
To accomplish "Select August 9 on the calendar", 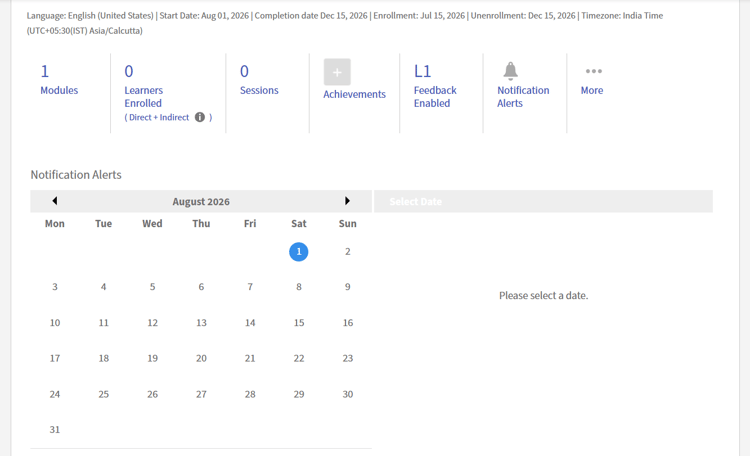I will (x=348, y=287).
